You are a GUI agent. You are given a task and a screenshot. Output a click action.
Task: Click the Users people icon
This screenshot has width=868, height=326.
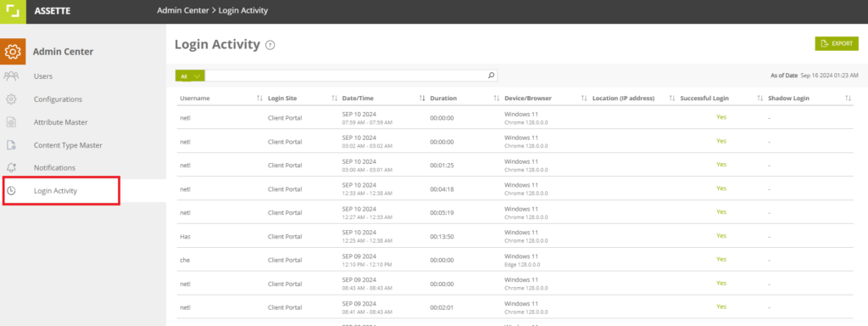(11, 76)
